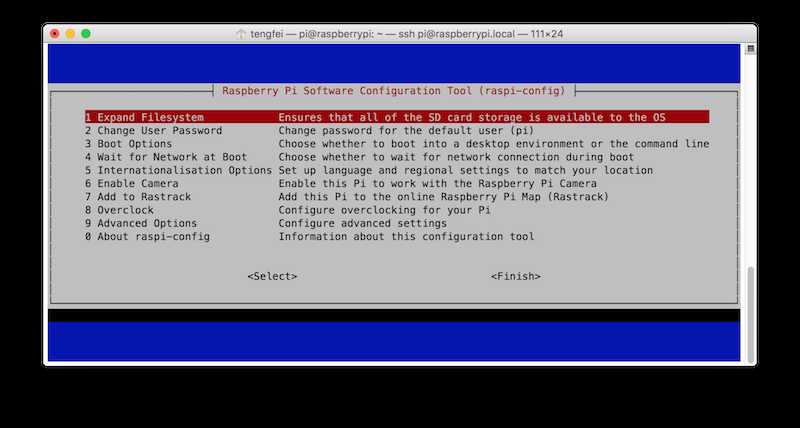Image resolution: width=800 pixels, height=428 pixels.
Task: Click the <Select> button
Action: click(x=272, y=276)
